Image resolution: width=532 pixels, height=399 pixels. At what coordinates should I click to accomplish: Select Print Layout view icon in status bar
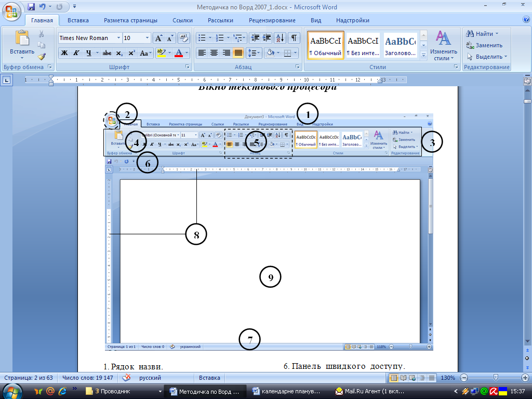click(394, 378)
